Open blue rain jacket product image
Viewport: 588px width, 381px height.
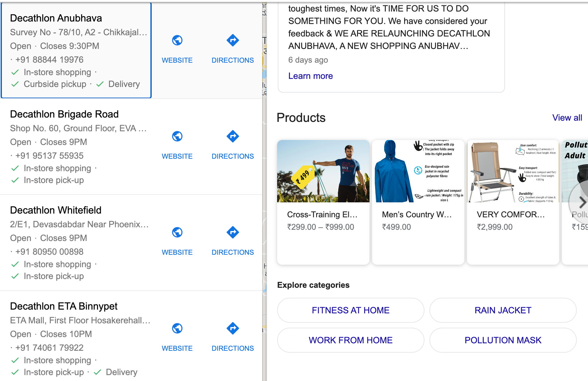pyautogui.click(x=418, y=171)
